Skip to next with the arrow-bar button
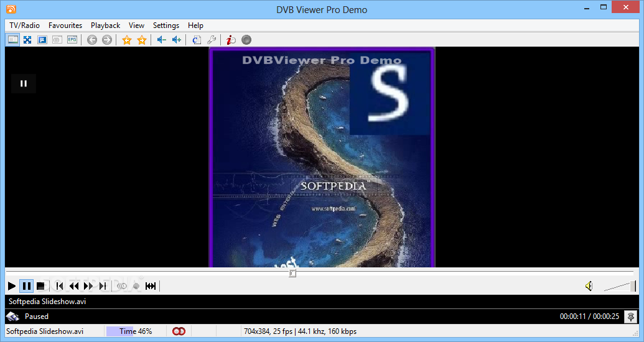The width and height of the screenshot is (644, 342). coord(103,286)
